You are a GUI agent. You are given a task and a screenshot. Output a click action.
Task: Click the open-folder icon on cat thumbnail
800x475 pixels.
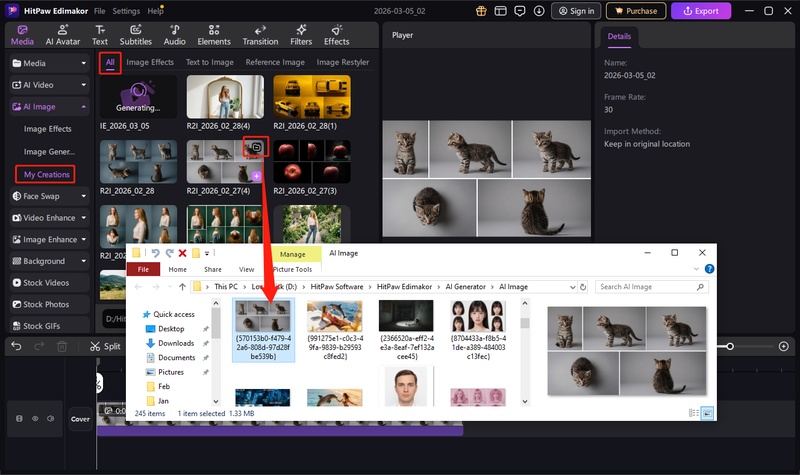[256, 147]
